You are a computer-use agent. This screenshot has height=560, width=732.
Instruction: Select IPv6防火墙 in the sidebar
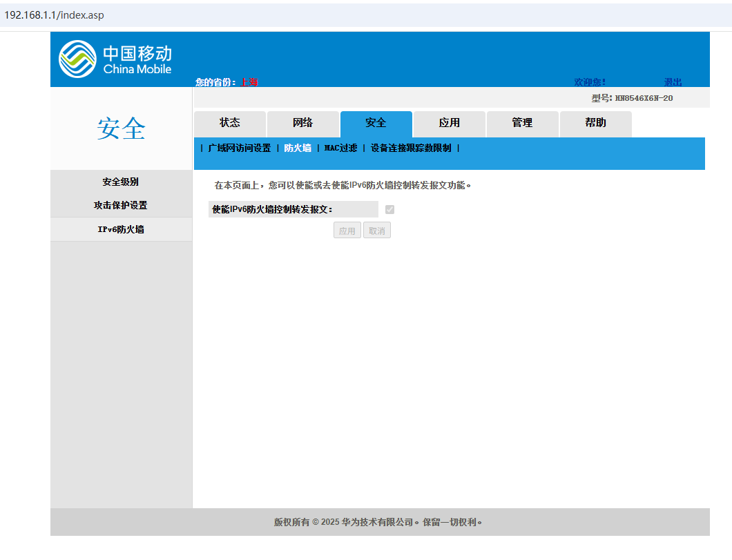(x=121, y=229)
